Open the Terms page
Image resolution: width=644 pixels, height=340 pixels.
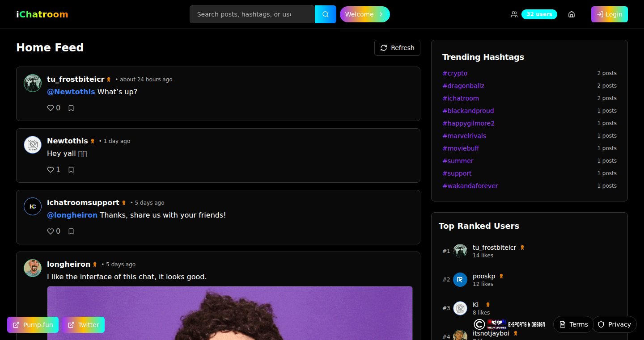tap(573, 324)
